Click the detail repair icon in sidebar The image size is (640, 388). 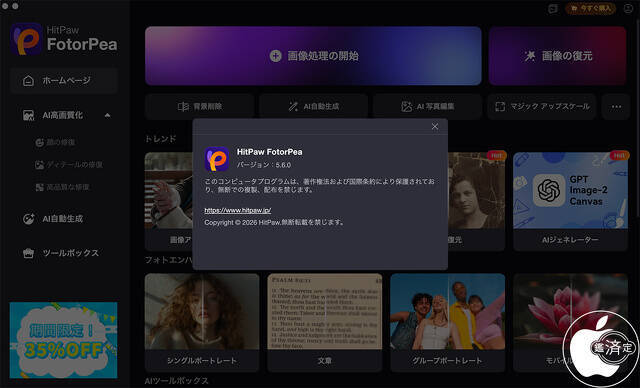pyautogui.click(x=40, y=165)
